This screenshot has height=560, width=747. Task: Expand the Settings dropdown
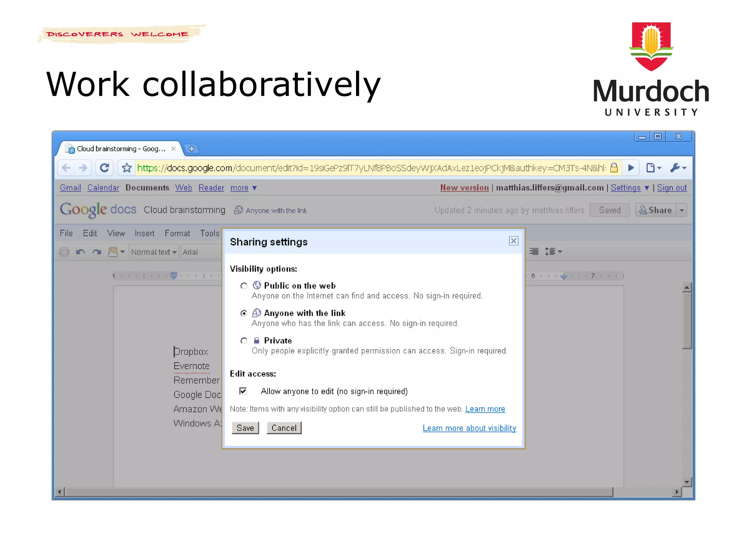[647, 188]
